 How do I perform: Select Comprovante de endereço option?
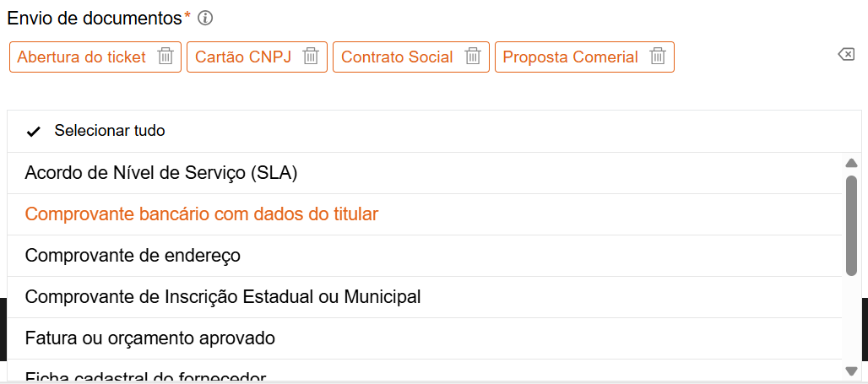(133, 256)
